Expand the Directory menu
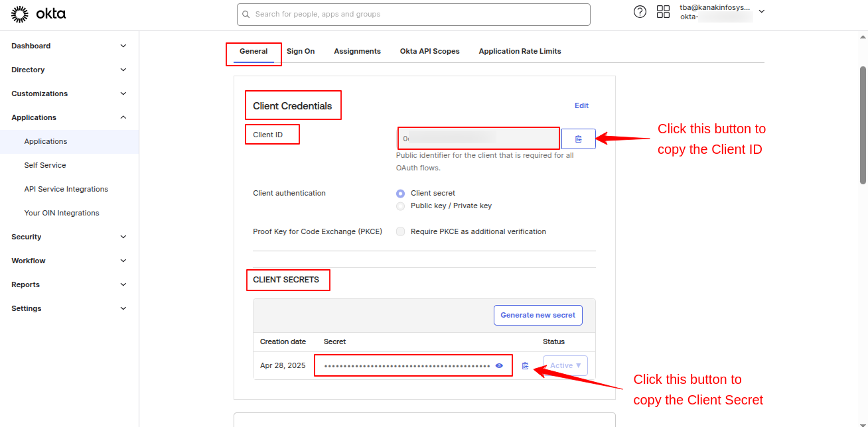This screenshot has width=868, height=427. point(69,70)
